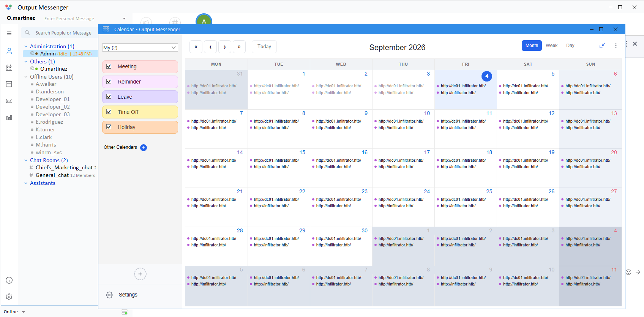
Task: Add another calendar with blue plus icon
Action: 144,148
